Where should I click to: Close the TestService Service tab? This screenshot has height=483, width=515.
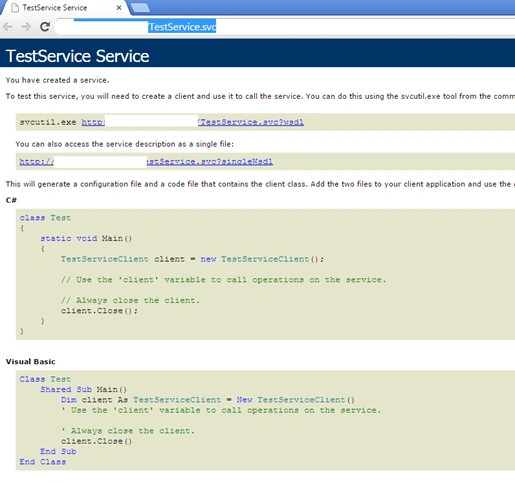coord(119,8)
